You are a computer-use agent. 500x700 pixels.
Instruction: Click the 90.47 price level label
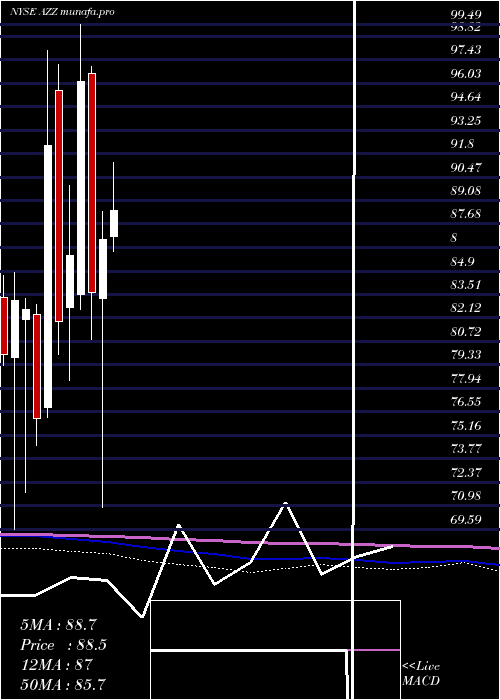466,168
